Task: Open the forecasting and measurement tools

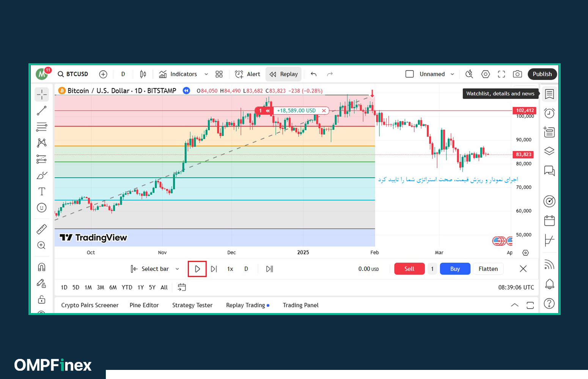Action: pyautogui.click(x=42, y=159)
